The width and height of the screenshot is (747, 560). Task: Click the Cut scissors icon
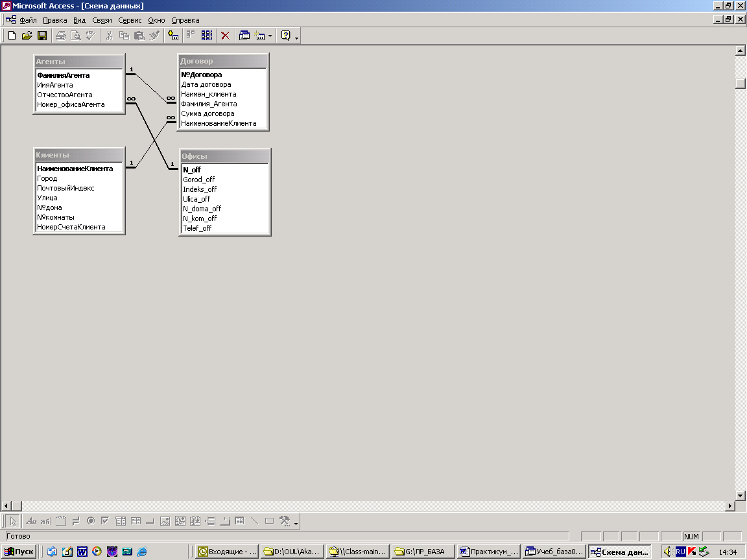109,36
